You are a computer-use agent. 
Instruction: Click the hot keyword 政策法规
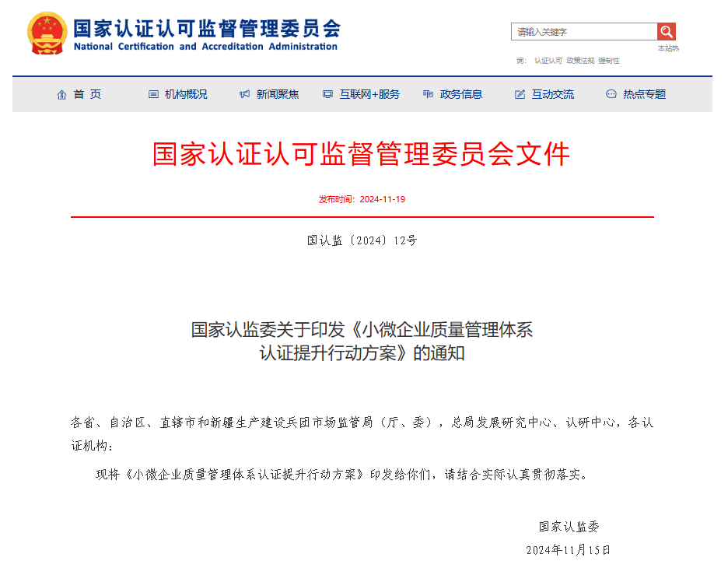point(580,61)
